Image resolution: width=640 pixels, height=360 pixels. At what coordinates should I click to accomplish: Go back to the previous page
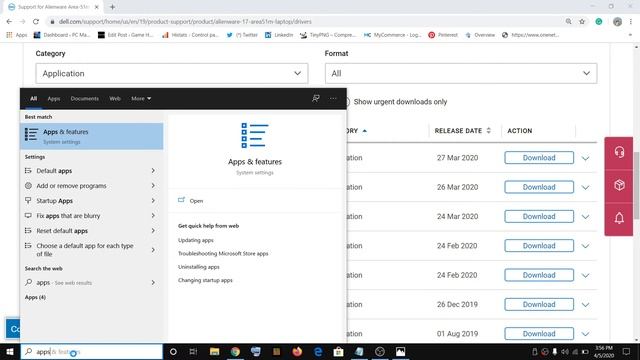click(9, 22)
